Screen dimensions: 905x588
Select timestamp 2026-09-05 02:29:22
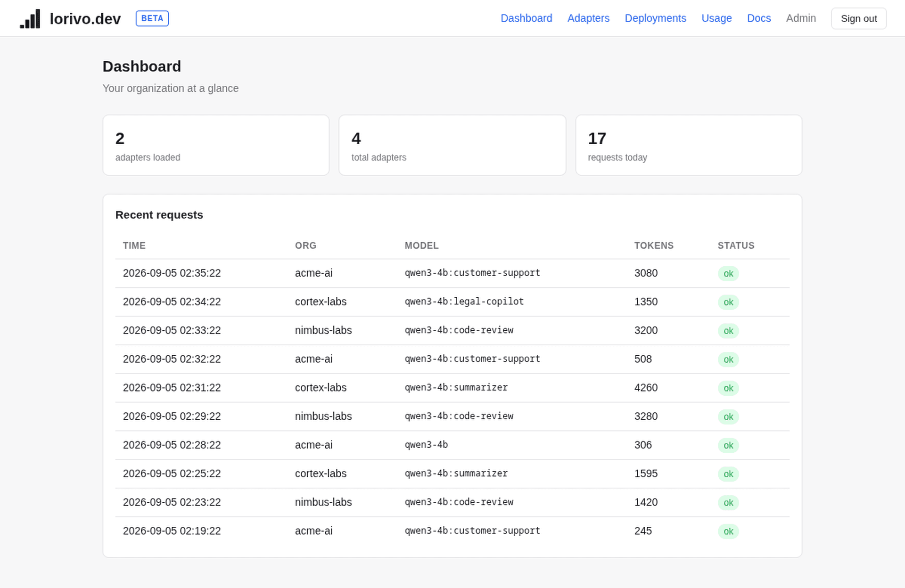(172, 416)
